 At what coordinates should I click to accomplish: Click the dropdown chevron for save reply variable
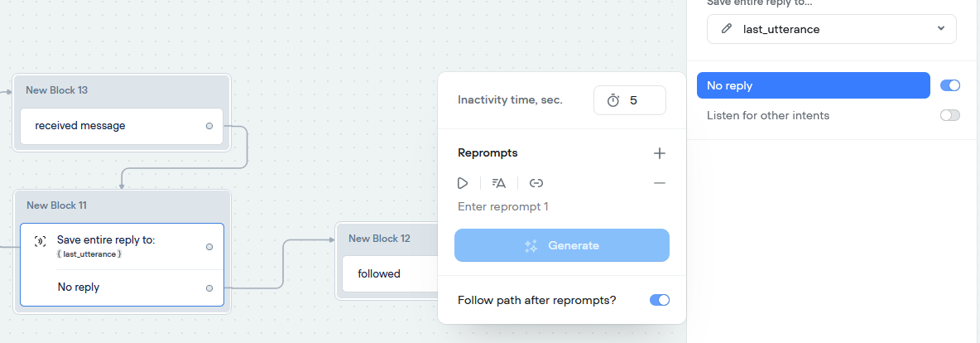click(x=941, y=29)
